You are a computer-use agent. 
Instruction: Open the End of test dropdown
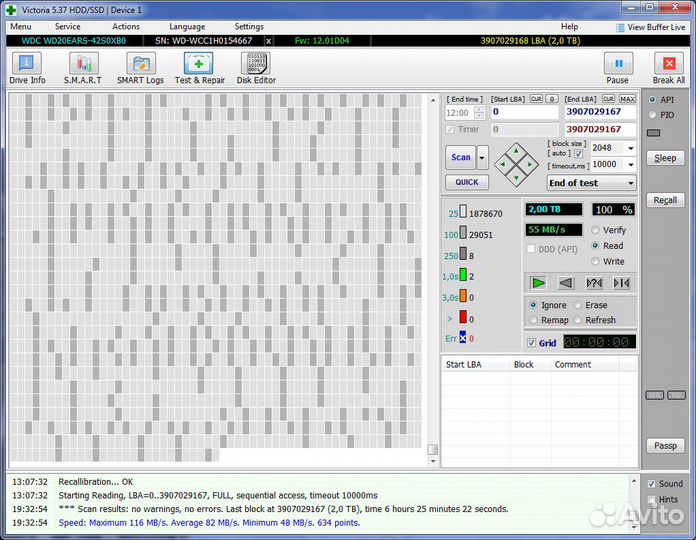click(629, 183)
